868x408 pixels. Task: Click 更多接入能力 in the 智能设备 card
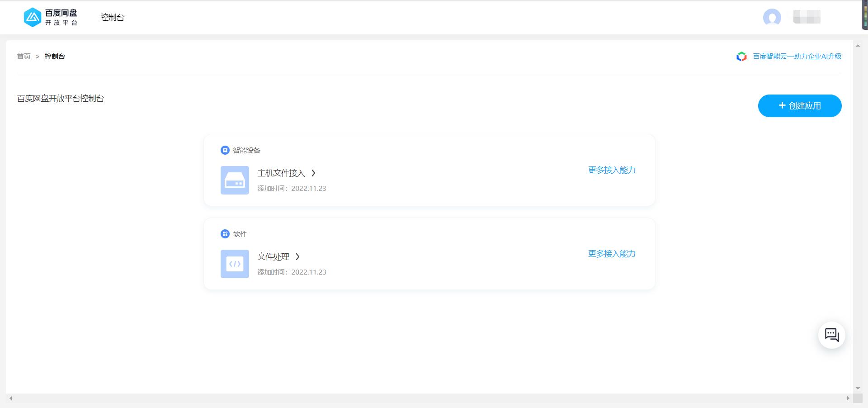612,170
